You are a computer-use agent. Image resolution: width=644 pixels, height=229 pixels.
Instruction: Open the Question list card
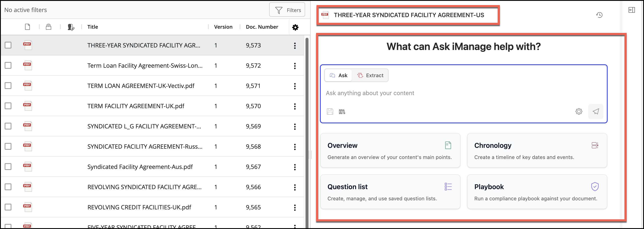[x=390, y=192]
